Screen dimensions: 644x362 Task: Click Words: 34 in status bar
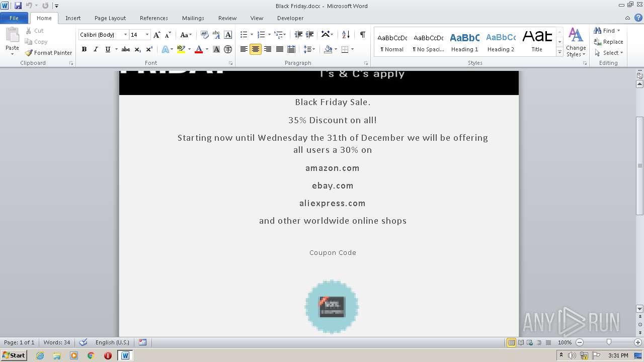[57, 342]
